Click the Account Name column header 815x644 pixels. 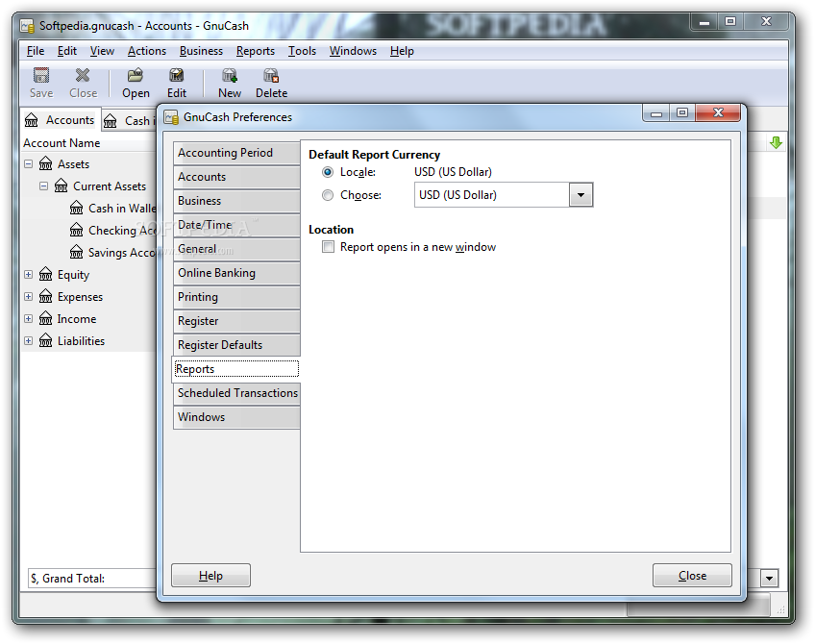(62, 143)
